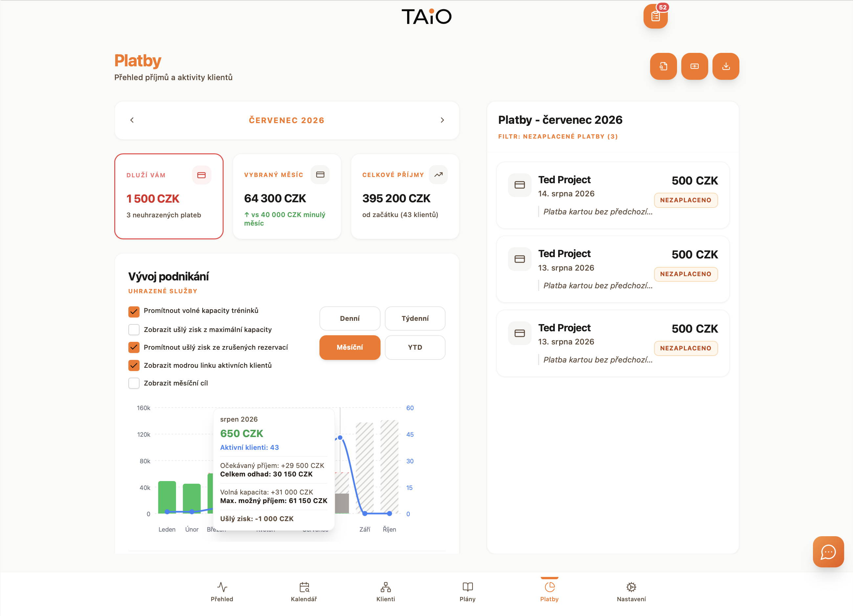Open the clipboard notifications icon with badge 52
This screenshot has height=616, width=853.
[x=655, y=16]
